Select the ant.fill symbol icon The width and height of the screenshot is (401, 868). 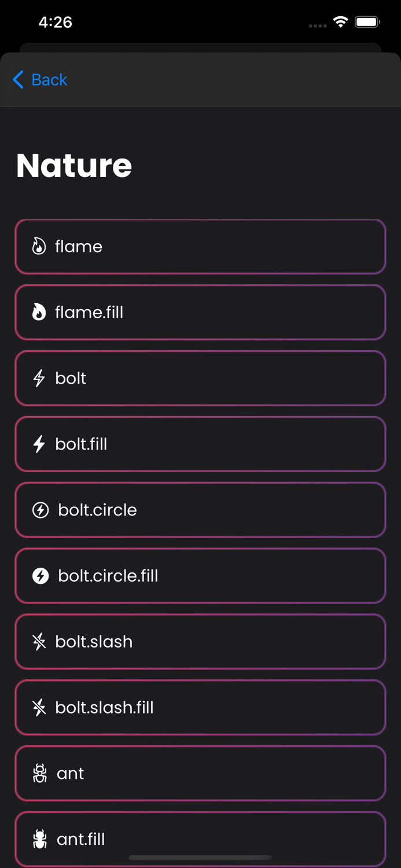point(39,839)
